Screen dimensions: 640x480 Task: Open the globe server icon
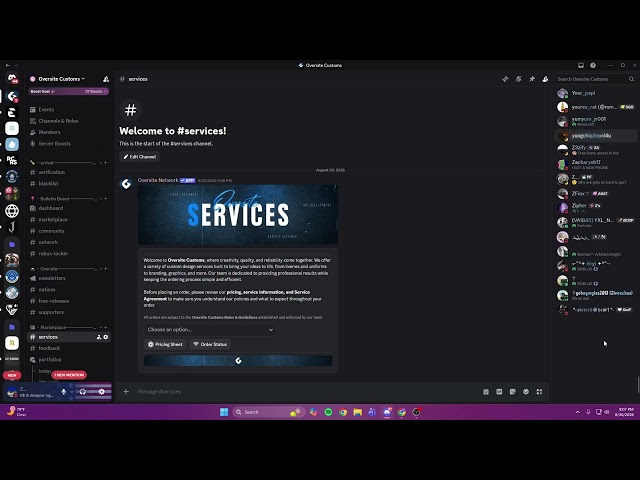[12, 211]
